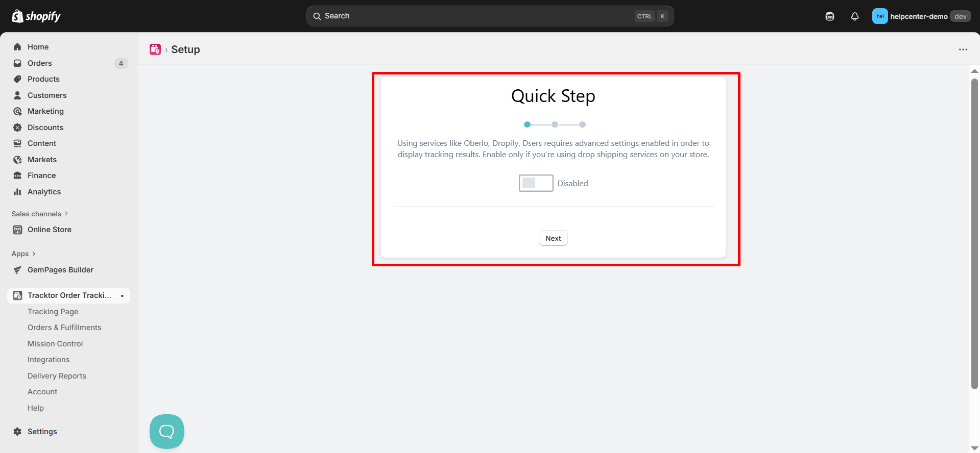Viewport: 980px width, 453px height.
Task: Click the Disabled status label
Action: 573,184
